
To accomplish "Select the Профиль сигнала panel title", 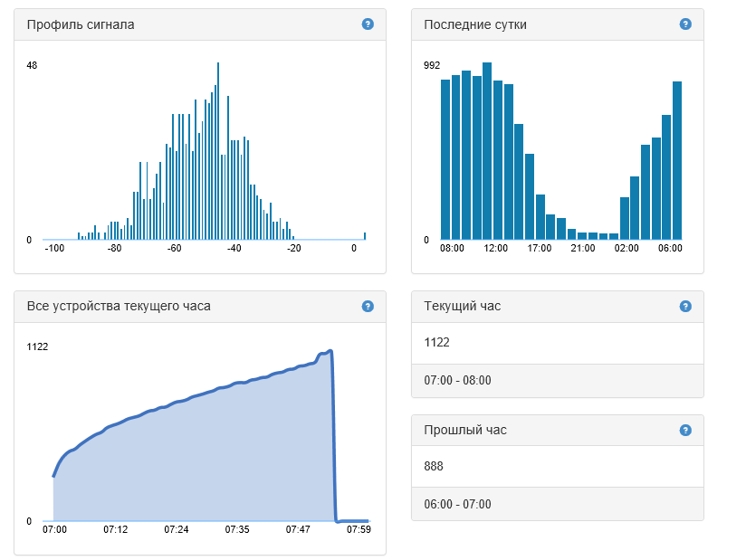I will (x=81, y=24).
